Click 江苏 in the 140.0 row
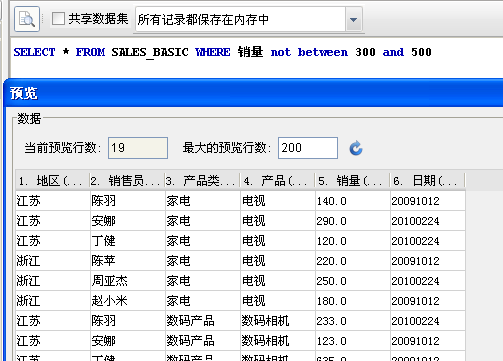This screenshot has height=361, width=503. [x=53, y=201]
